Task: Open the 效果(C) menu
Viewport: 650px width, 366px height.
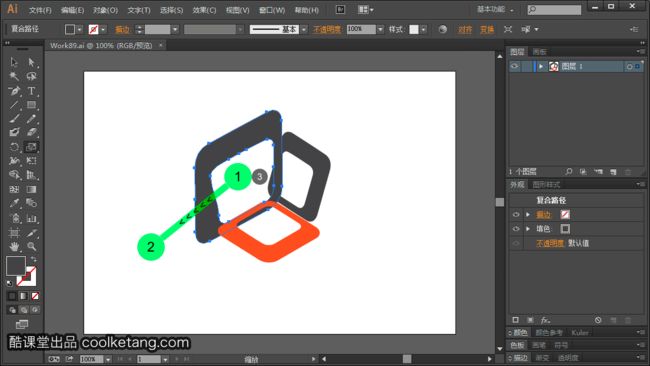Action: tap(204, 10)
